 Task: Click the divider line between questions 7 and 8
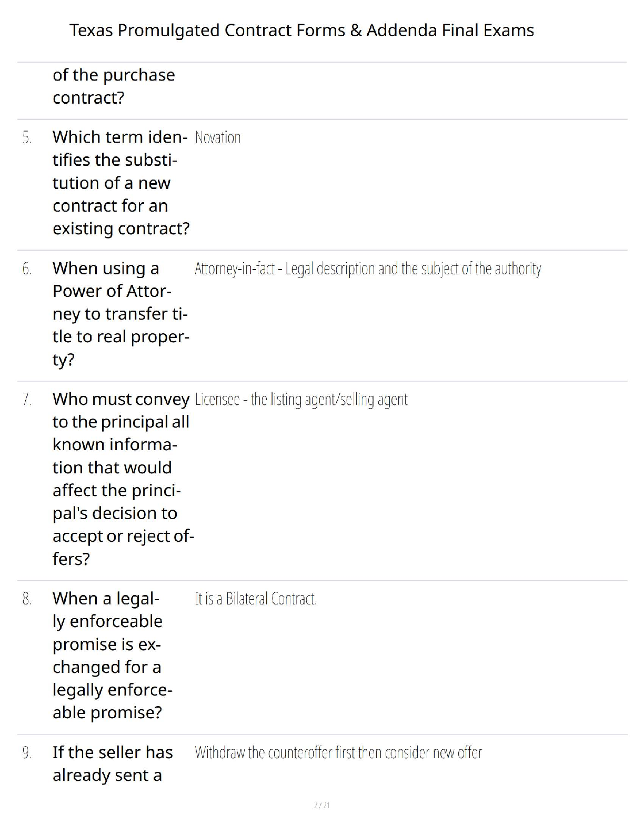pyautogui.click(x=322, y=581)
